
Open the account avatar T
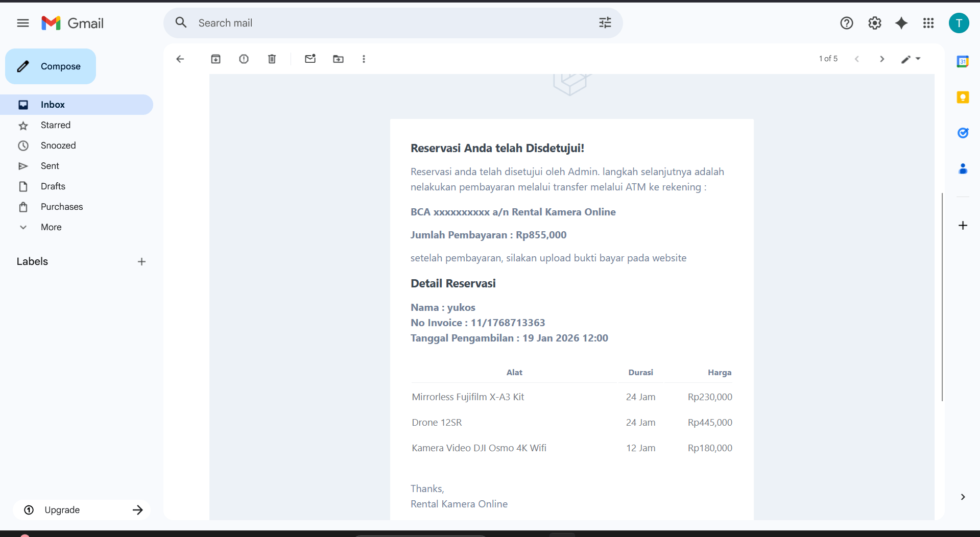coord(959,23)
